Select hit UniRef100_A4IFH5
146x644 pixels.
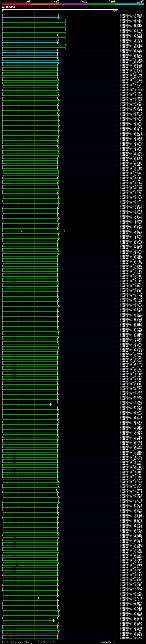click(x=131, y=93)
